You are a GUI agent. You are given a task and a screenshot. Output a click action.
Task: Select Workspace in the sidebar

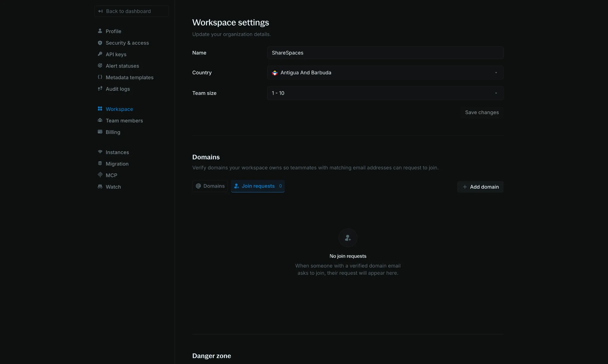click(x=119, y=109)
